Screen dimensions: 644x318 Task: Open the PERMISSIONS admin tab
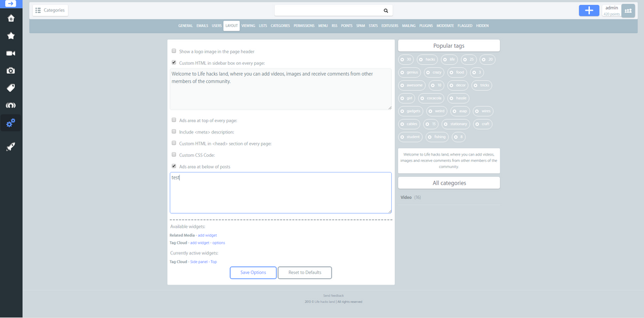304,26
